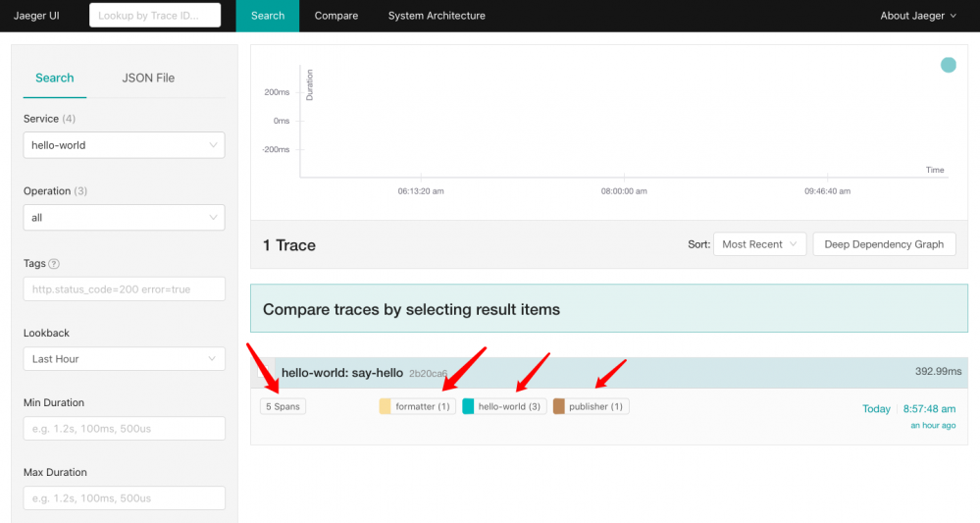
Task: Click the 'Today' date label
Action: pyautogui.click(x=876, y=408)
